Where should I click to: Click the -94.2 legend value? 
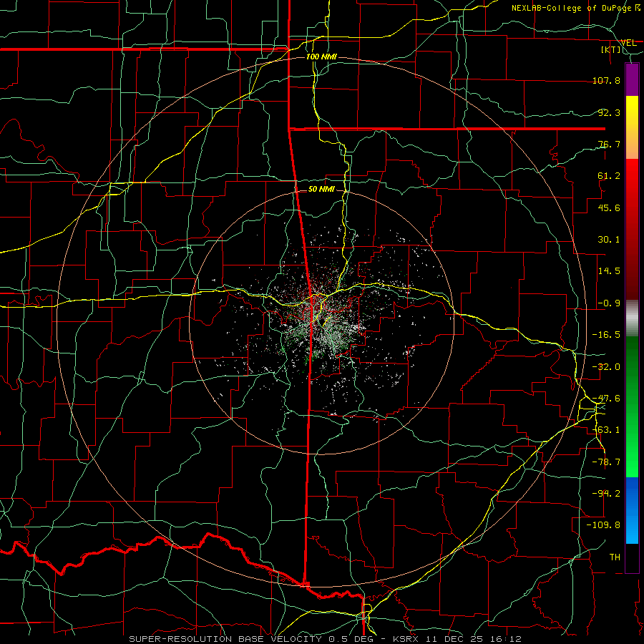pos(606,494)
